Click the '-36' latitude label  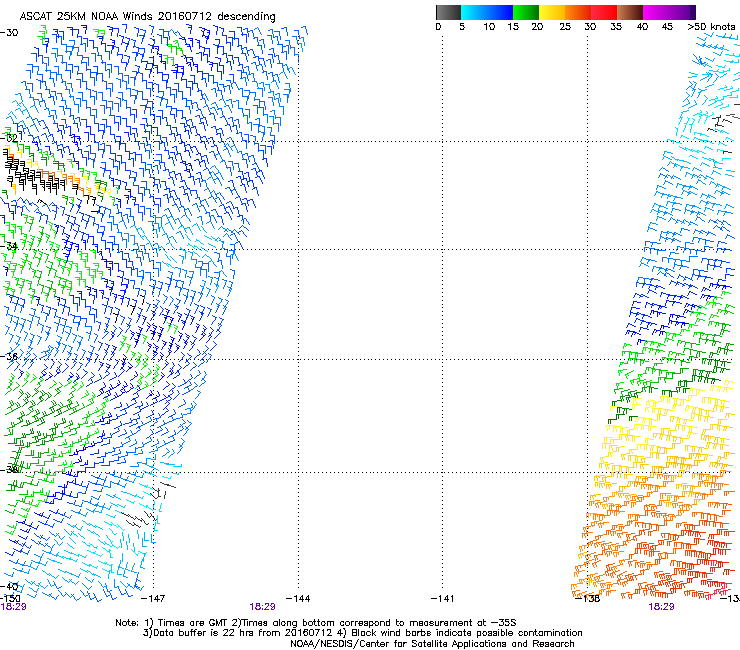9,356
